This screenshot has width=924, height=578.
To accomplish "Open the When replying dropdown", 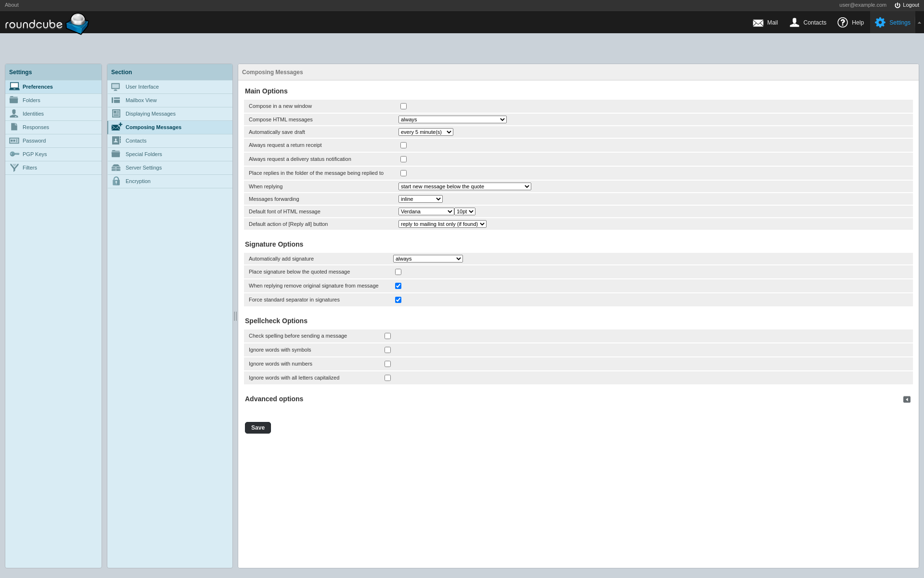I will coord(465,186).
